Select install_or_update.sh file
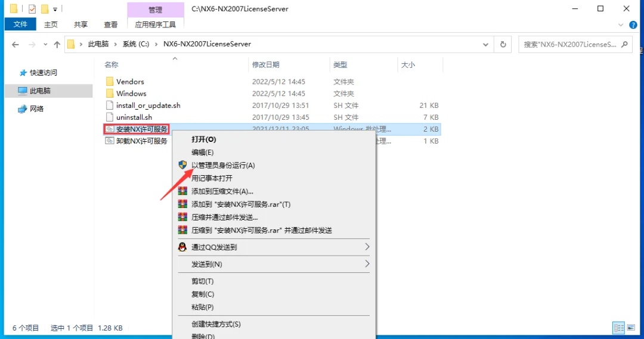The image size is (644, 339). click(x=148, y=105)
